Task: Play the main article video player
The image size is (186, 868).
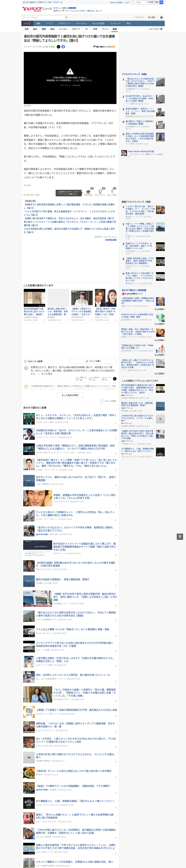Action: (x=70, y=78)
